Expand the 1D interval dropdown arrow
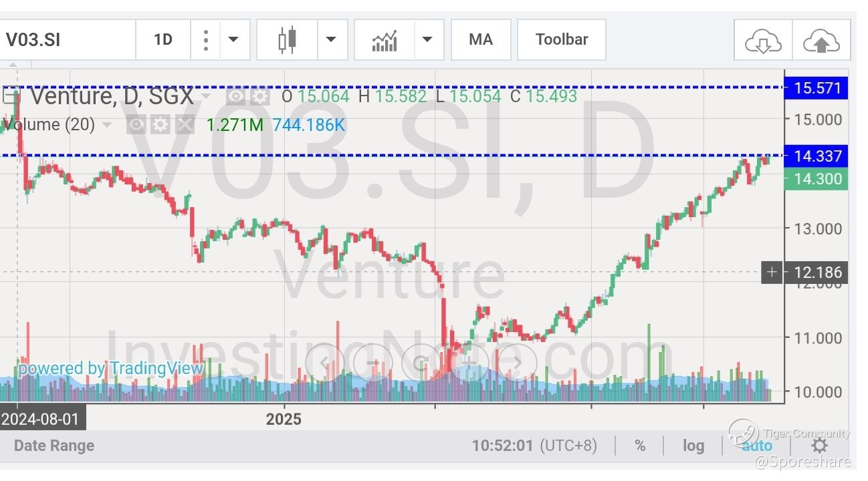Screen dimensions: 868x481 point(233,39)
